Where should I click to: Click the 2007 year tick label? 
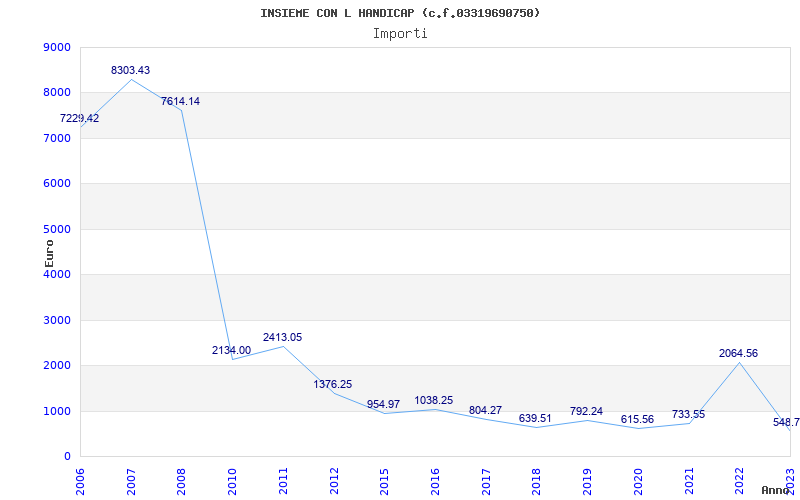coord(131,482)
